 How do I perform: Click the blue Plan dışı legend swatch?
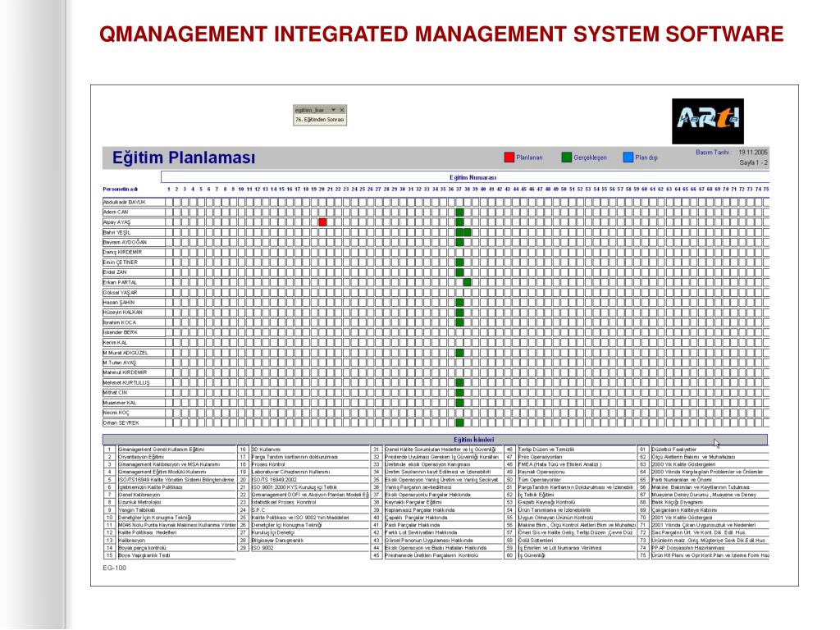[x=628, y=157]
